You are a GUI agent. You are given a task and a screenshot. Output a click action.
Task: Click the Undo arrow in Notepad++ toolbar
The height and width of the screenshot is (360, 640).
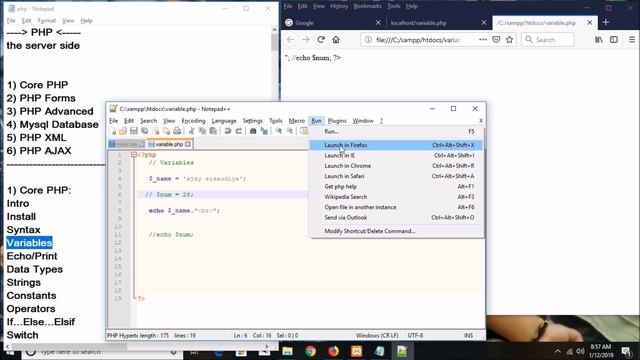tap(227, 131)
